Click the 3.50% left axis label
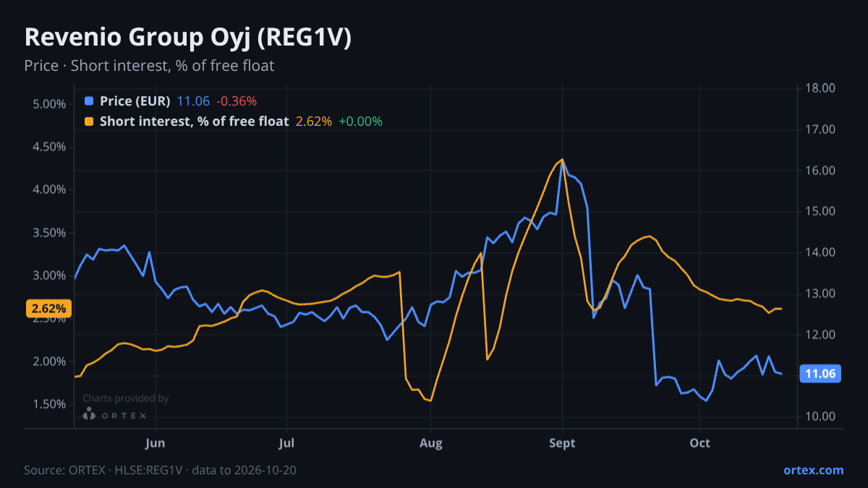868x488 pixels. coord(50,233)
